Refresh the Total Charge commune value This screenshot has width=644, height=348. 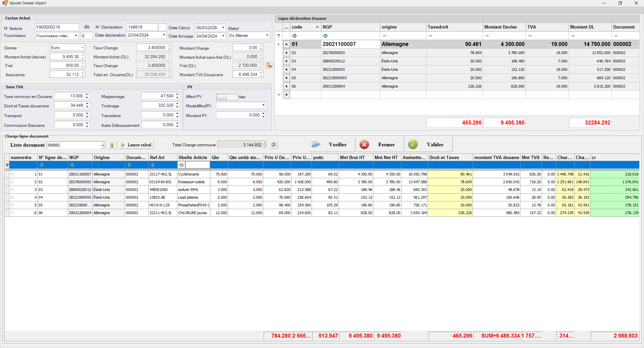(274, 145)
